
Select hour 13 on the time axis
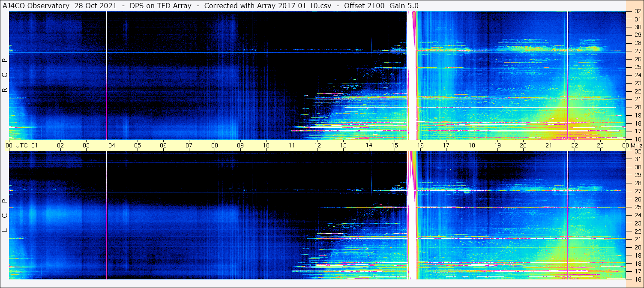[343, 145]
